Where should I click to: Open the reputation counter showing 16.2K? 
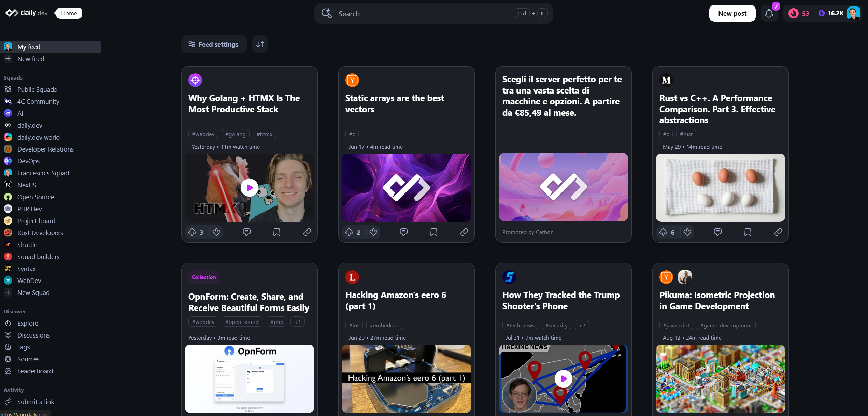[x=831, y=13]
